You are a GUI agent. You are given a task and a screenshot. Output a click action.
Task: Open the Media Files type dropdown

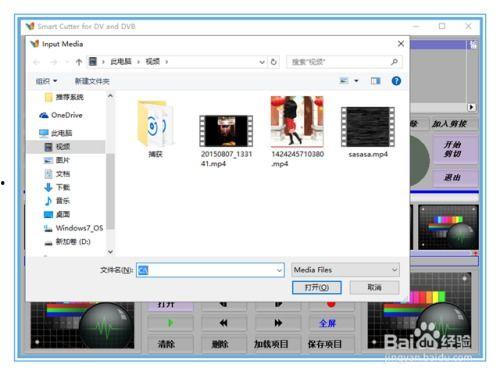345,270
